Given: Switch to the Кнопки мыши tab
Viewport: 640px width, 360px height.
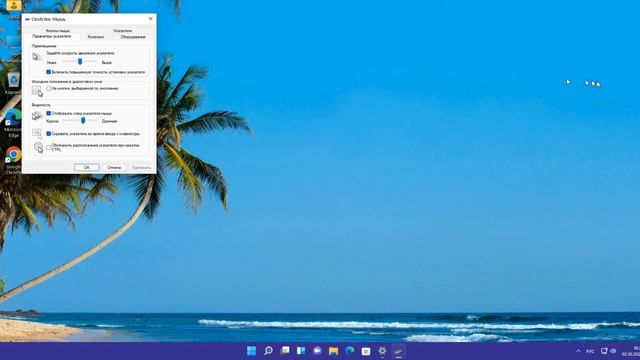Looking at the screenshot, I should click(58, 31).
